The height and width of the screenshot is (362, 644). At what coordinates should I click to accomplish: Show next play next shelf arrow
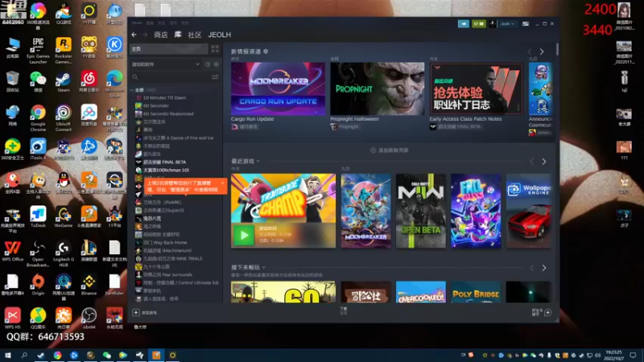[x=544, y=268]
